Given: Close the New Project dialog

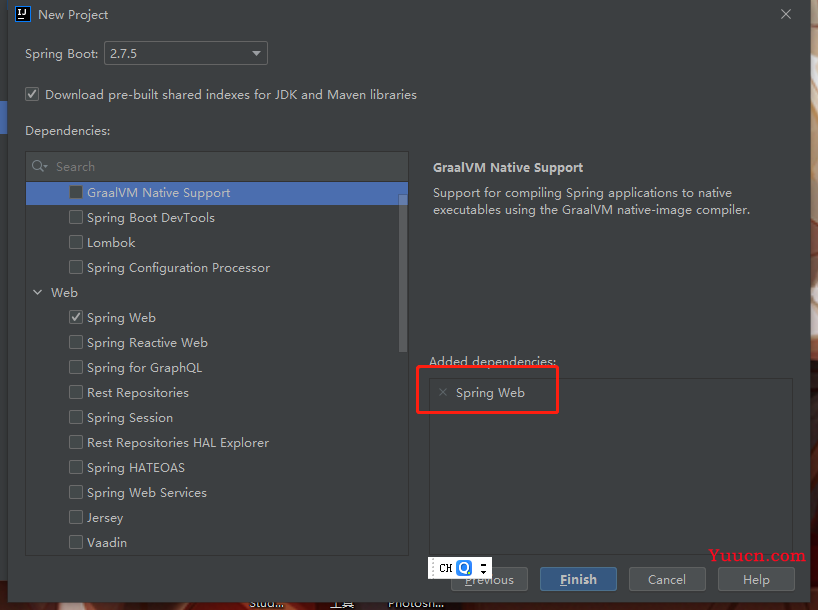Looking at the screenshot, I should (x=786, y=14).
